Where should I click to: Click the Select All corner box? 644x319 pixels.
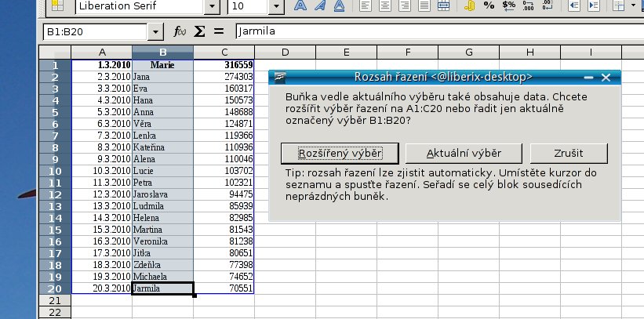point(55,53)
